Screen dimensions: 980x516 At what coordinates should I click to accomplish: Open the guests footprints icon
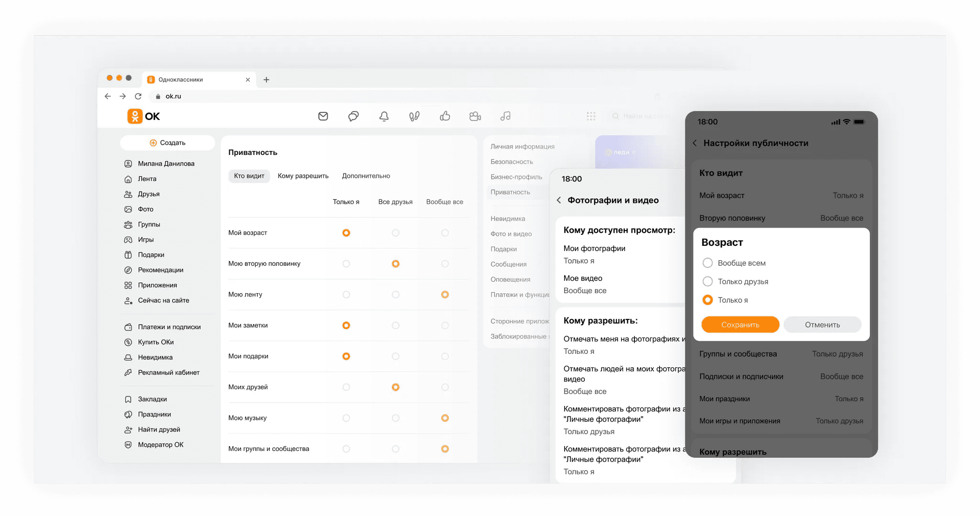[x=414, y=116]
